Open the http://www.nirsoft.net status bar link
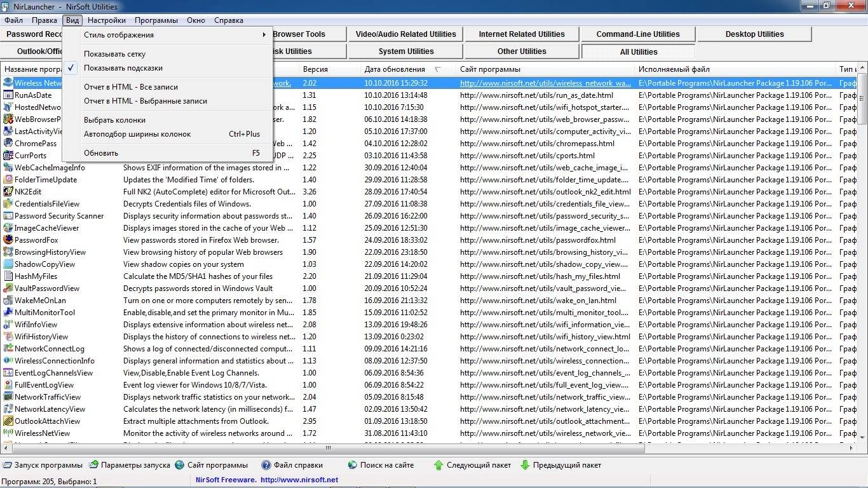The image size is (868, 488). pos(299,480)
